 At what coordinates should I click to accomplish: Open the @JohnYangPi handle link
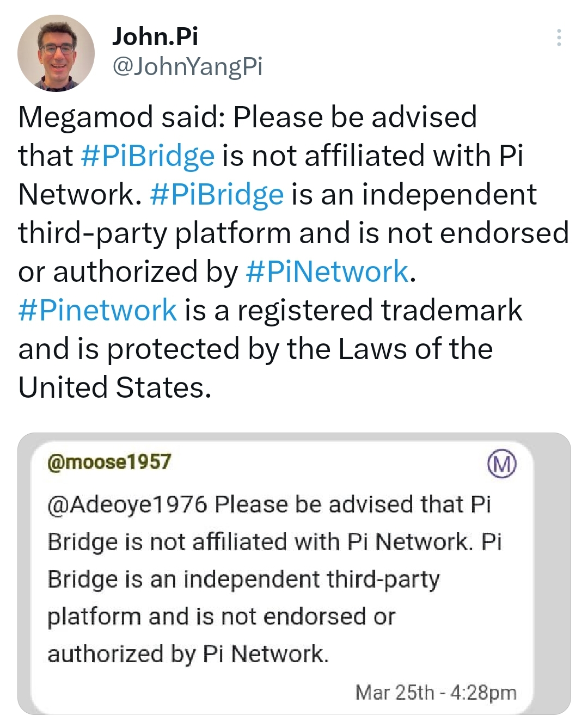pyautogui.click(x=187, y=66)
